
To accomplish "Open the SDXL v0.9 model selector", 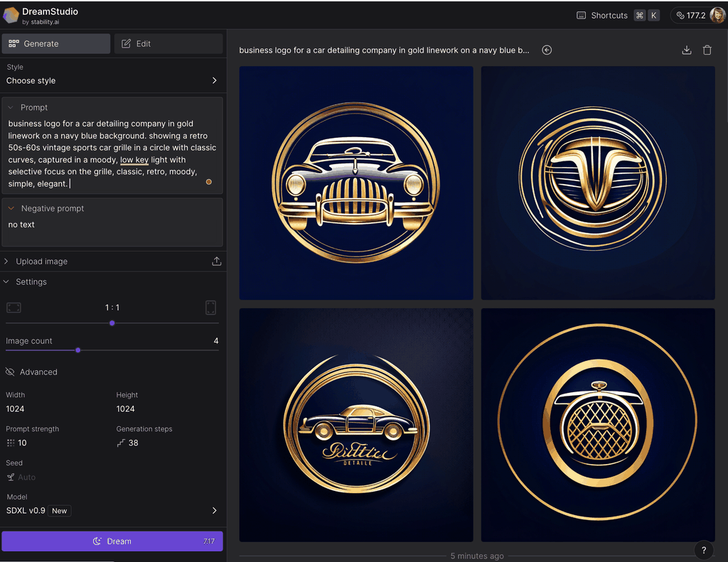I will click(112, 511).
